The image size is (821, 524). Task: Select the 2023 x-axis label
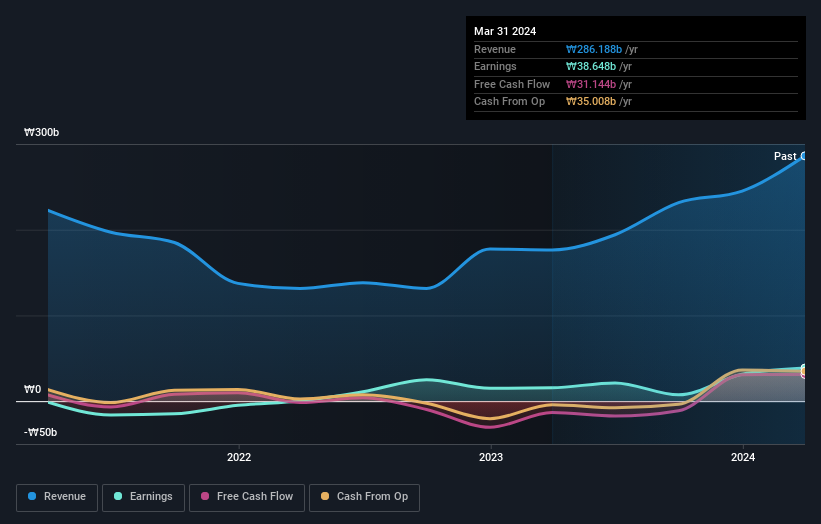[491, 457]
